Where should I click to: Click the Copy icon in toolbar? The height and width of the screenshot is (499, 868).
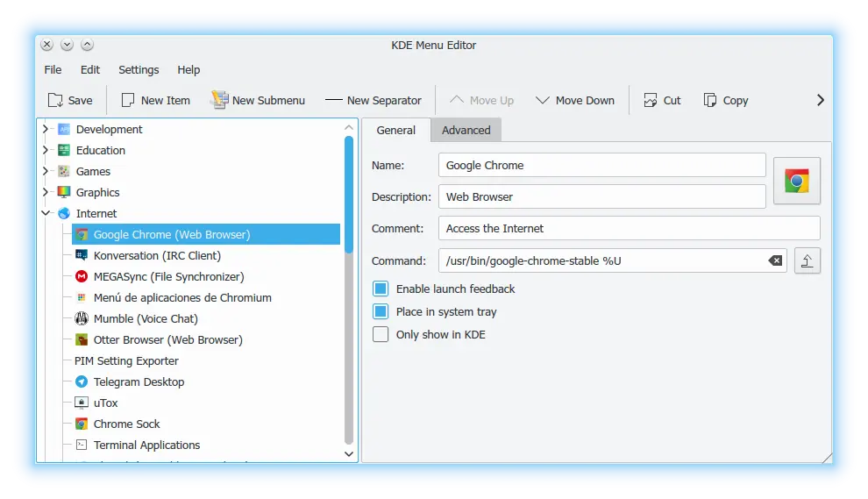point(709,100)
